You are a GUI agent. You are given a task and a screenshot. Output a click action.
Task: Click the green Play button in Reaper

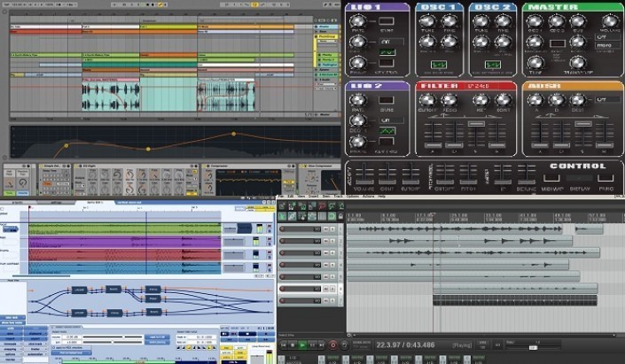click(x=301, y=345)
